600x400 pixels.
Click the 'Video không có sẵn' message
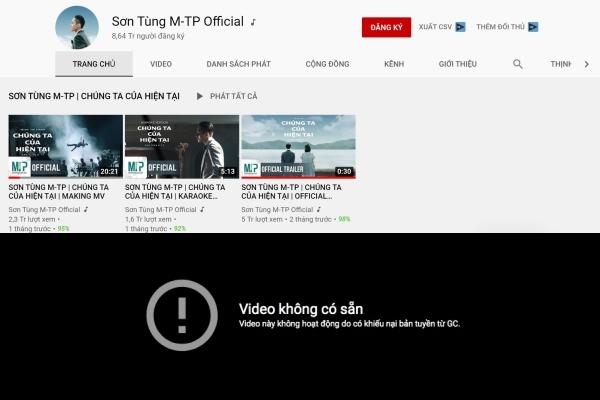301,309
